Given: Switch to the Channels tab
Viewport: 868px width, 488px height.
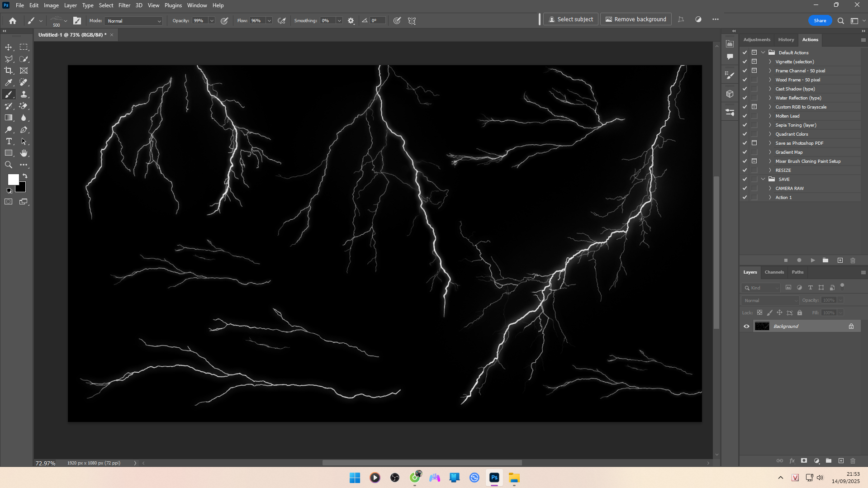Looking at the screenshot, I should click(774, 272).
